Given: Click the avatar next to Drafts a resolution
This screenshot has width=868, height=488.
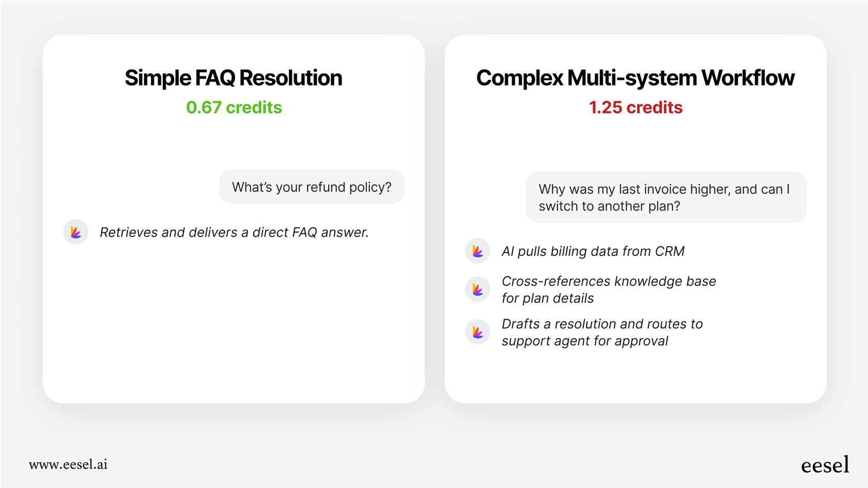Looking at the screenshot, I should pos(478,332).
